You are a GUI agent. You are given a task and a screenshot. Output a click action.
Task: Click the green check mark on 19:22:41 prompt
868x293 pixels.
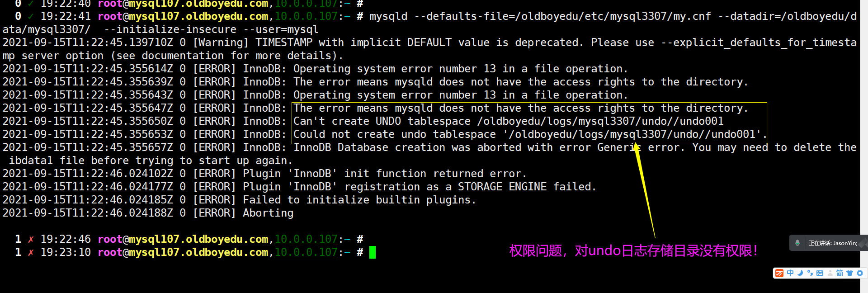pos(31,16)
